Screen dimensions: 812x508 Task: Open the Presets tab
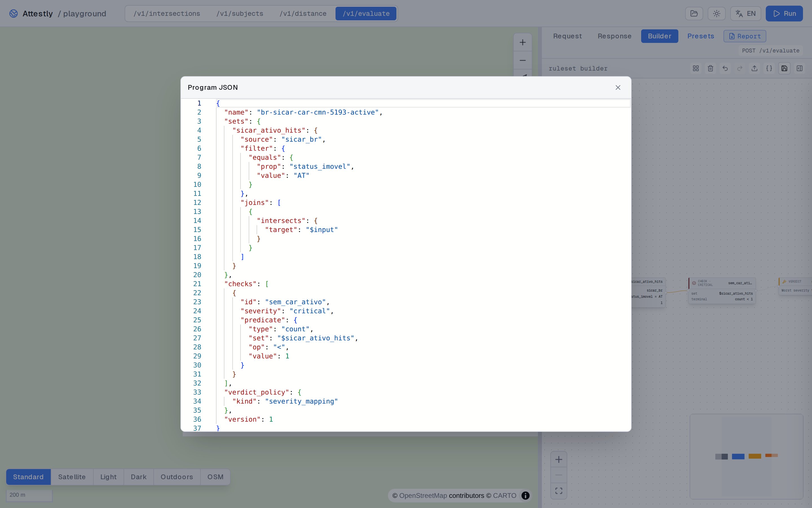pos(701,36)
